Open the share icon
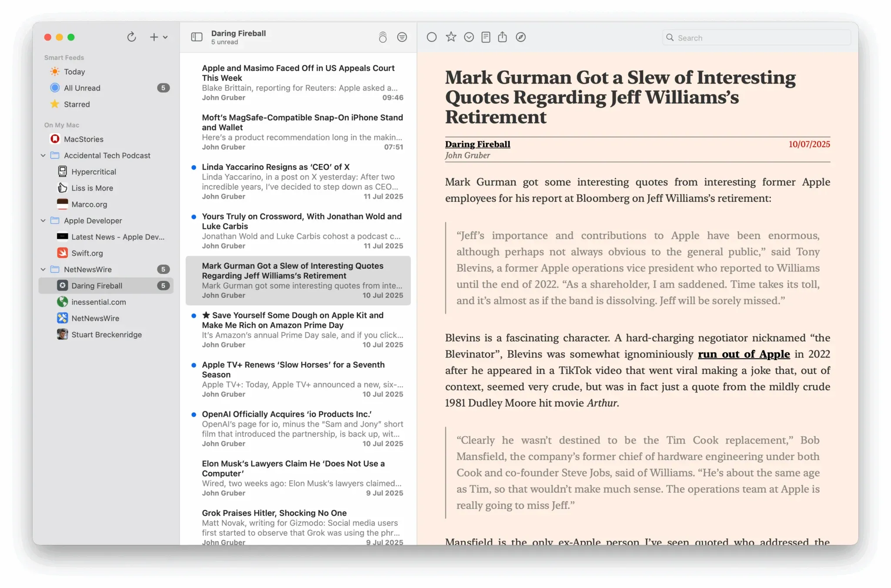The image size is (891, 588). pyautogui.click(x=502, y=37)
